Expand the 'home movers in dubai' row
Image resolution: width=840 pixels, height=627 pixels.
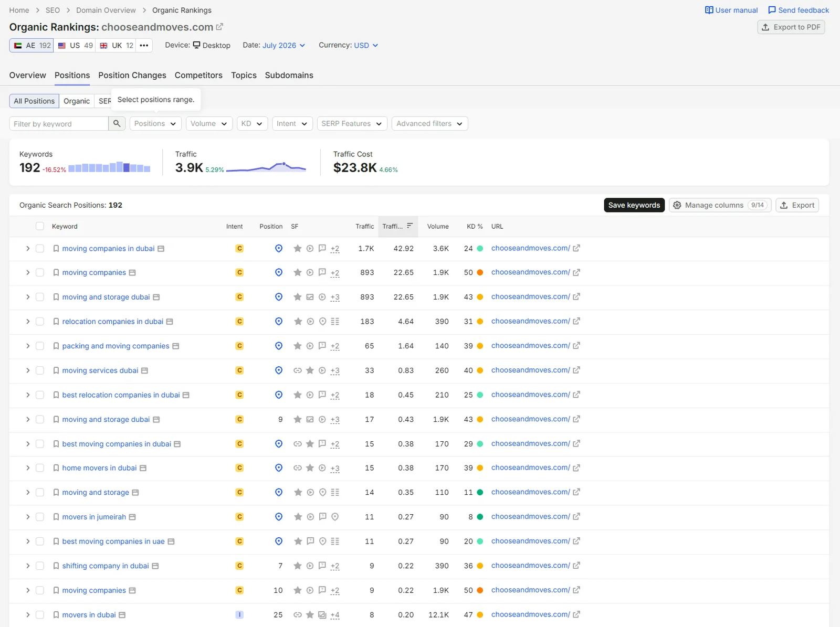click(x=28, y=468)
